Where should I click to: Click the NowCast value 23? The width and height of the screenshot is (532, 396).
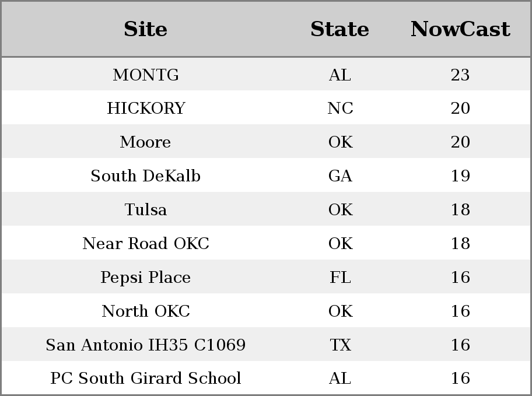(460, 75)
